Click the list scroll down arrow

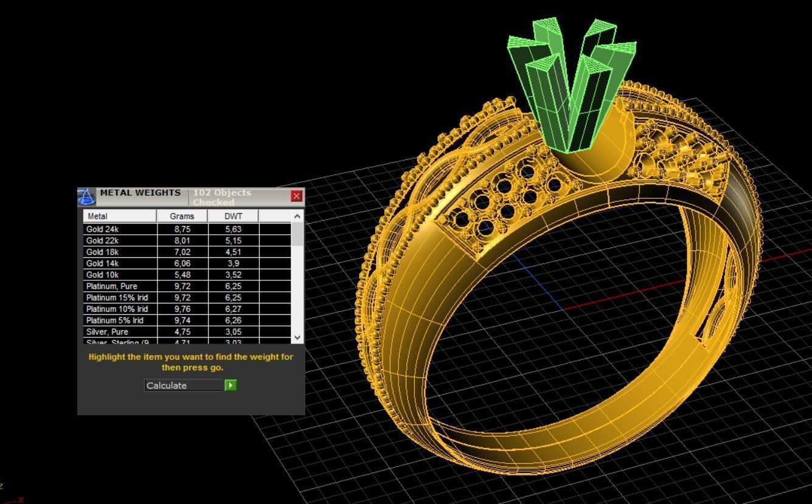click(x=297, y=337)
